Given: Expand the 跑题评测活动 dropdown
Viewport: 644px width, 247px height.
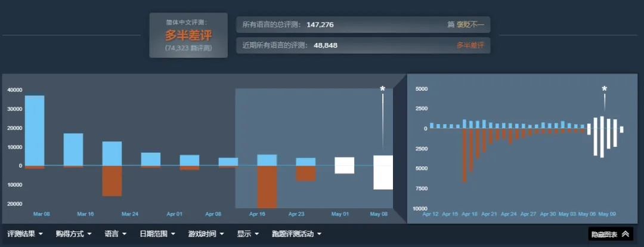Looking at the screenshot, I should pos(296,234).
